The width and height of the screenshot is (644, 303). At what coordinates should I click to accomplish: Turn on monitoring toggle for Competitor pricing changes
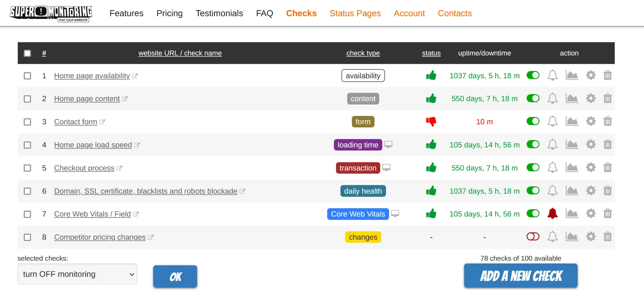533,237
